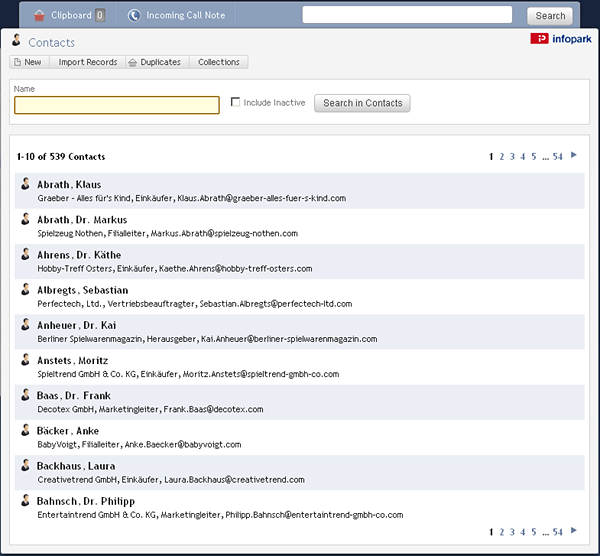
Task: Open contact Backhaus, Laura
Action: tap(76, 466)
